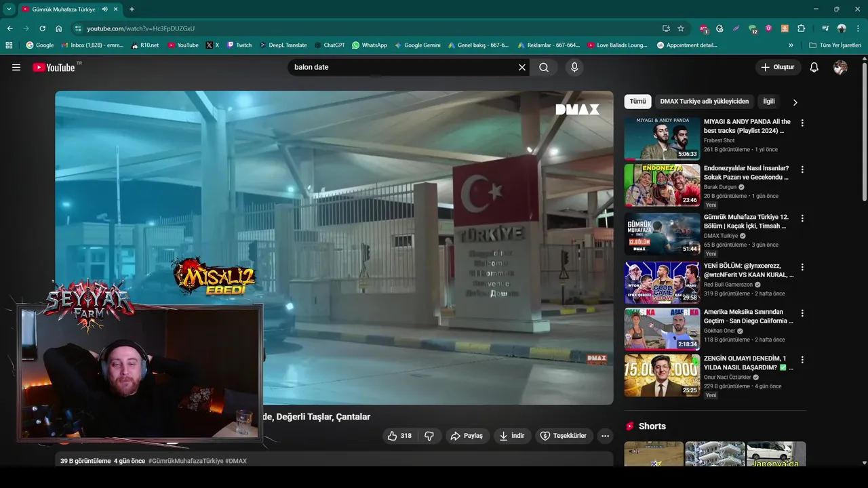The height and width of the screenshot is (488, 868).
Task: Open the Google bookmark
Action: [39, 45]
